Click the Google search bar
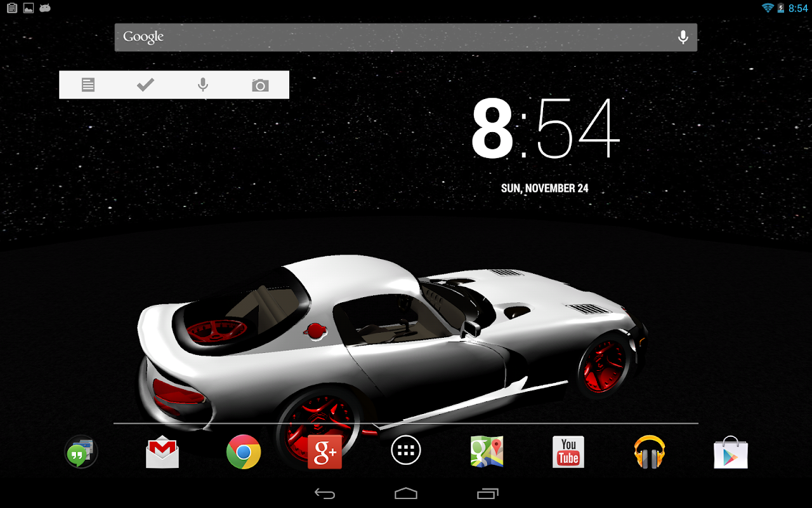The height and width of the screenshot is (508, 812). tap(406, 37)
